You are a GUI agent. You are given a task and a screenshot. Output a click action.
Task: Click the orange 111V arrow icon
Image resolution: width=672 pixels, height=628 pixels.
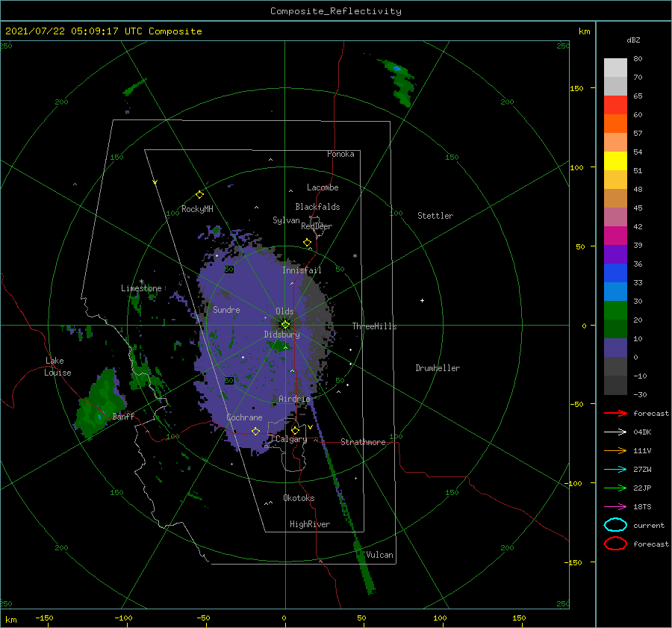(x=615, y=450)
